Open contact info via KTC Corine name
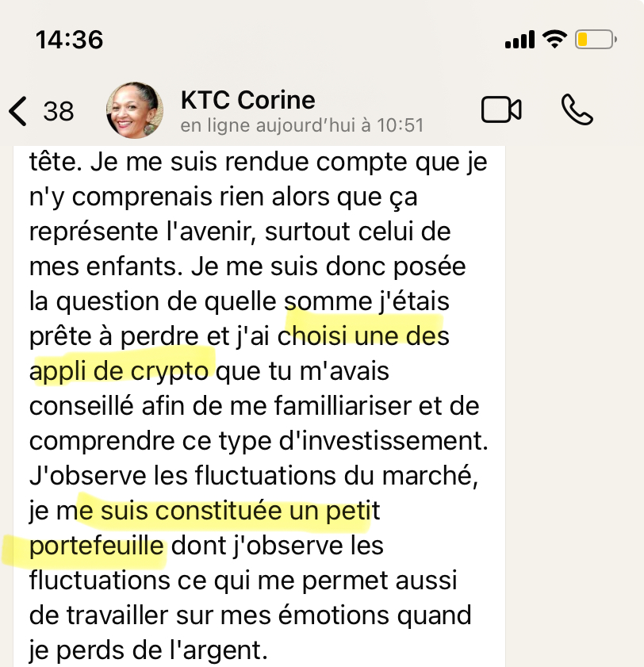This screenshot has height=667, width=644. [247, 101]
